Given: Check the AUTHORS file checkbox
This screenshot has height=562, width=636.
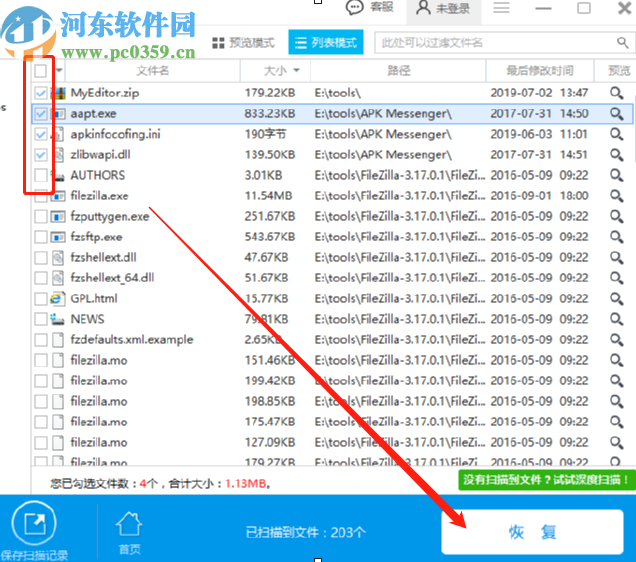Looking at the screenshot, I should tap(41, 176).
